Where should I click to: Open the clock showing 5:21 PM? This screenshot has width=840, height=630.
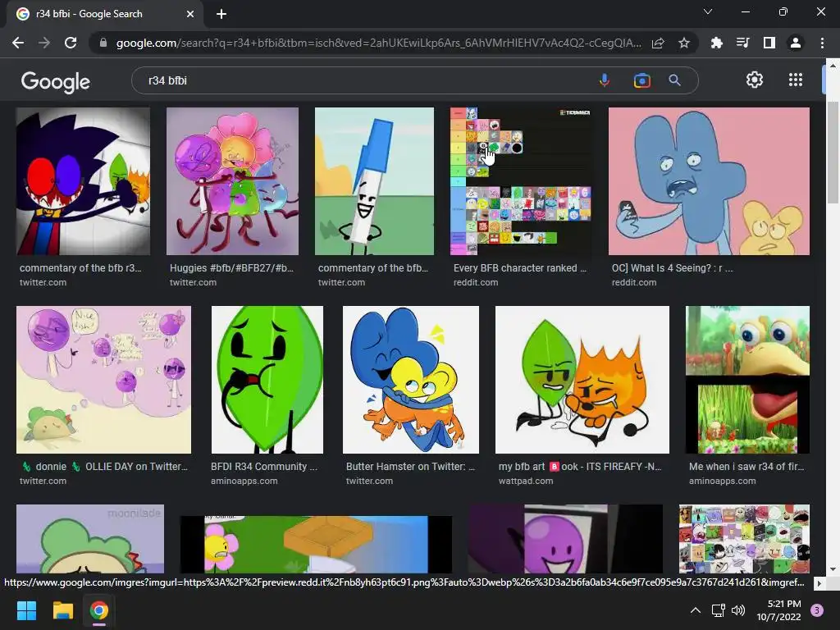coord(779,610)
